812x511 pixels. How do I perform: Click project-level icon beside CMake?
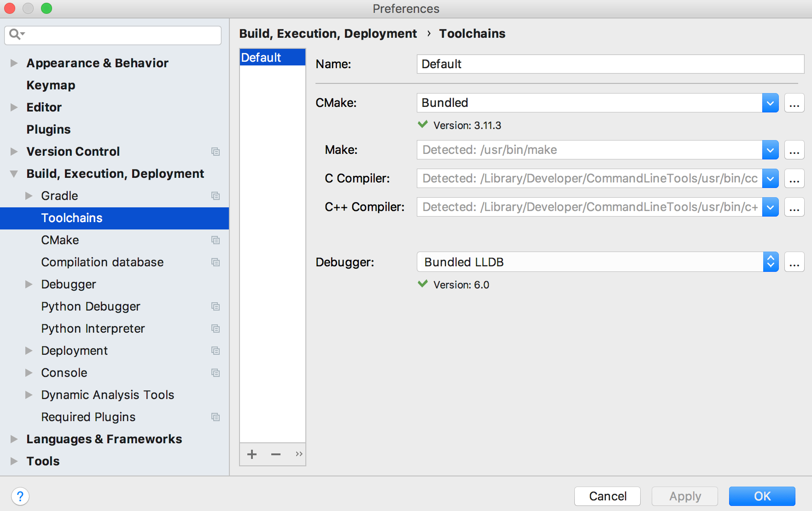click(x=216, y=240)
